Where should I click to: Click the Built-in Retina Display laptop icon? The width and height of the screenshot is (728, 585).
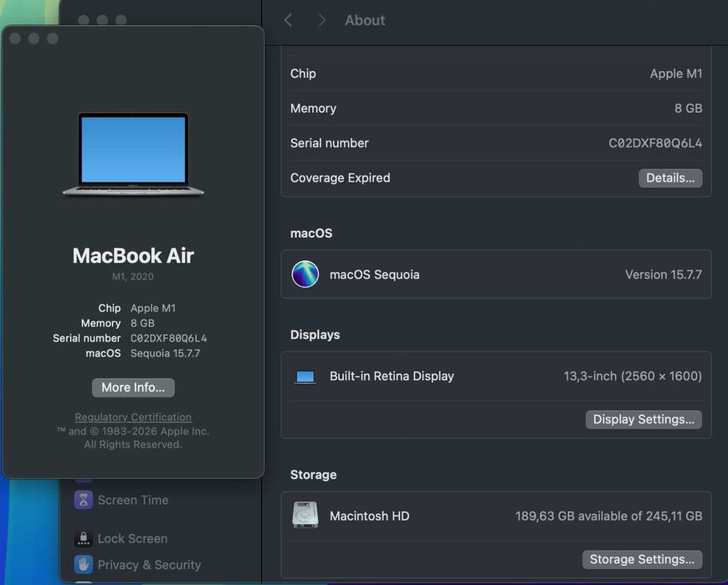point(305,377)
